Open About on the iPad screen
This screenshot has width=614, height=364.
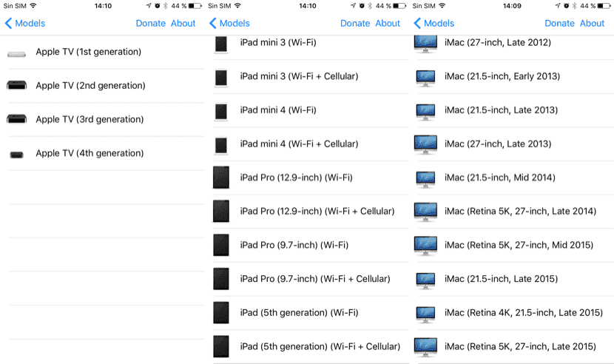coord(388,24)
